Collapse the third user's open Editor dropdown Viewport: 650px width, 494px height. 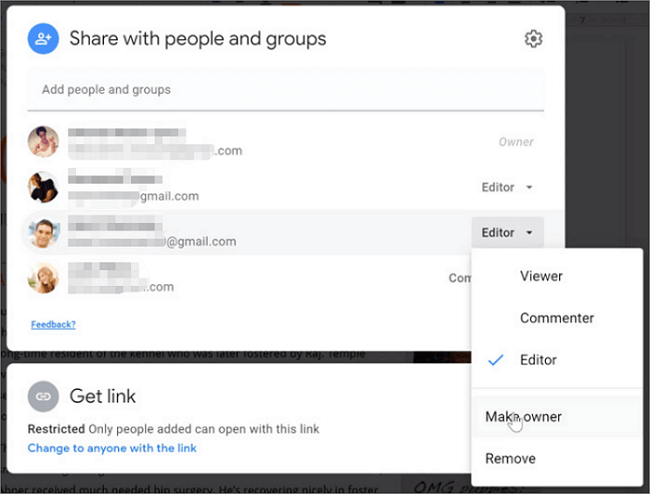(x=507, y=233)
